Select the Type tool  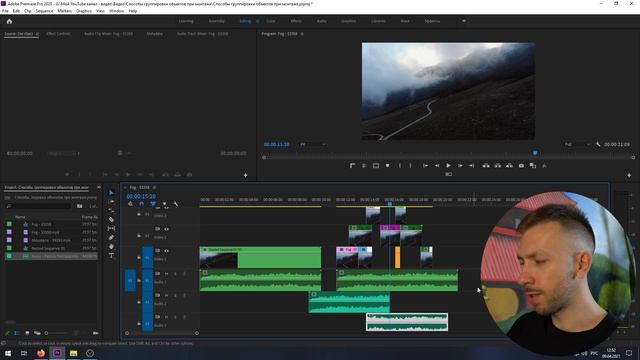click(111, 256)
